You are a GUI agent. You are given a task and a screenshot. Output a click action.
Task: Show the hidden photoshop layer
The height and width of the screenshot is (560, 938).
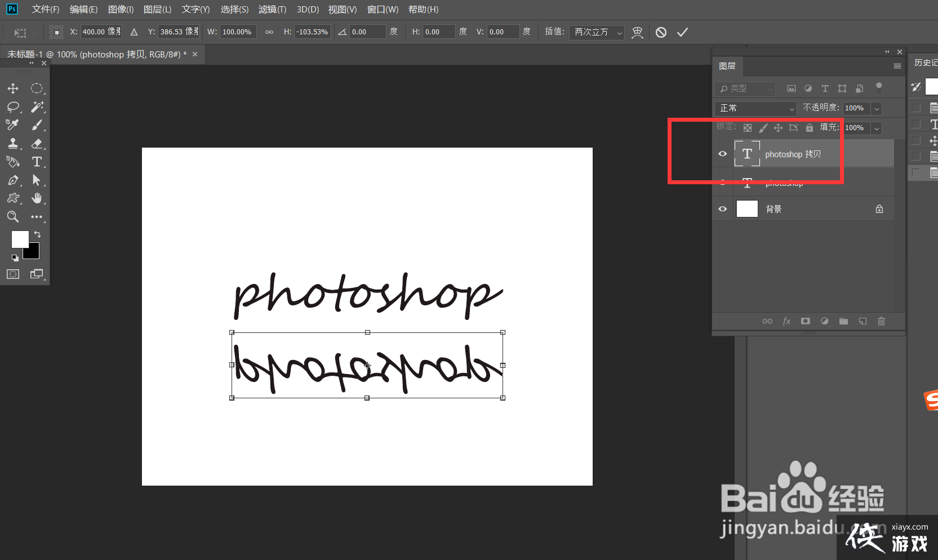point(722,182)
